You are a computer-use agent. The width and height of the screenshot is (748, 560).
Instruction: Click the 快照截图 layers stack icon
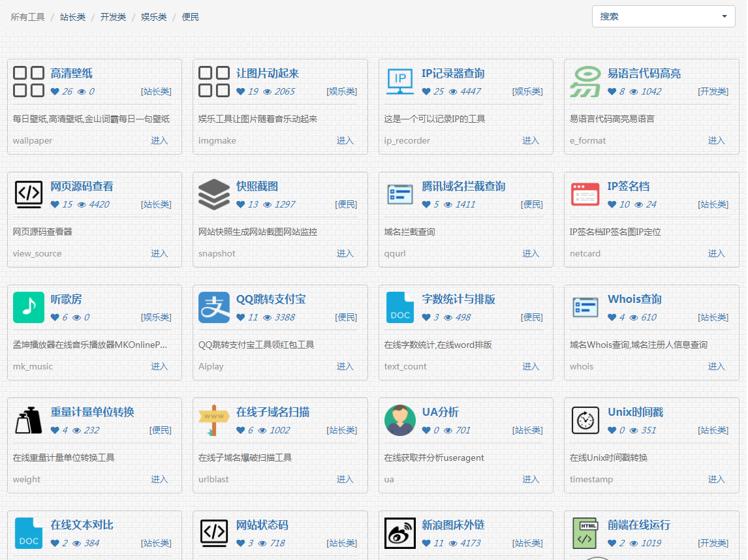(214, 194)
